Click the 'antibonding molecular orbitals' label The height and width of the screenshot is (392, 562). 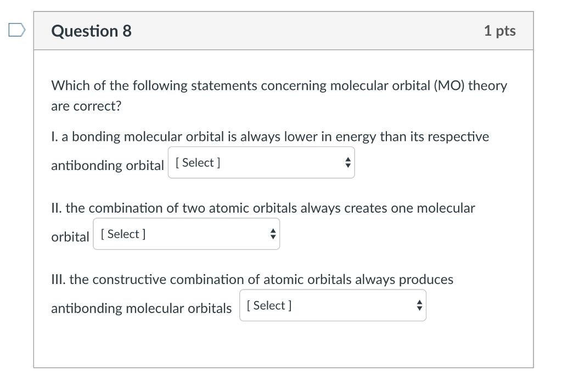click(x=142, y=308)
